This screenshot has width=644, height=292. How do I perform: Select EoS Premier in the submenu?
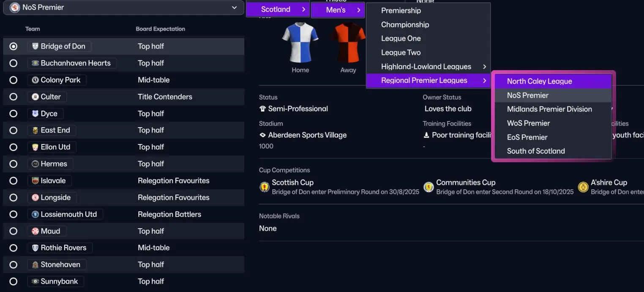pyautogui.click(x=553, y=137)
